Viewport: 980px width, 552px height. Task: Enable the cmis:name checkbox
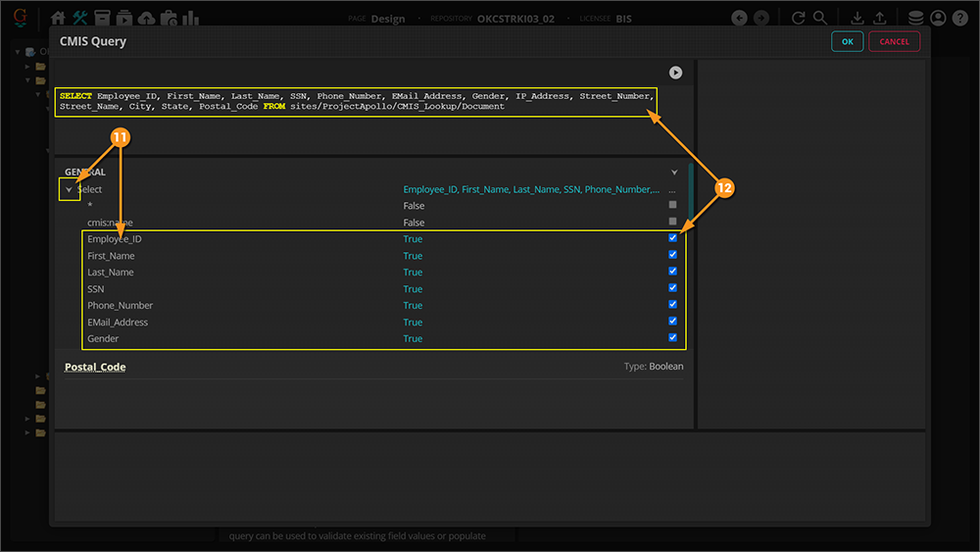coord(672,222)
